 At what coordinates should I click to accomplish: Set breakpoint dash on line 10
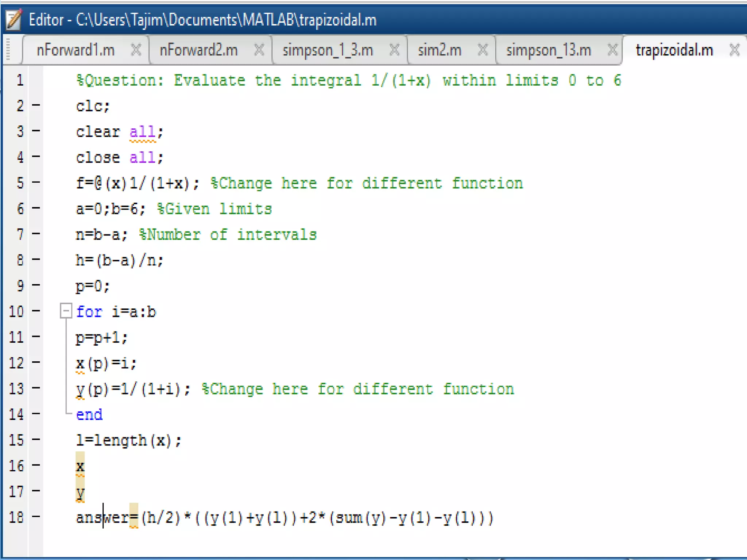36,311
